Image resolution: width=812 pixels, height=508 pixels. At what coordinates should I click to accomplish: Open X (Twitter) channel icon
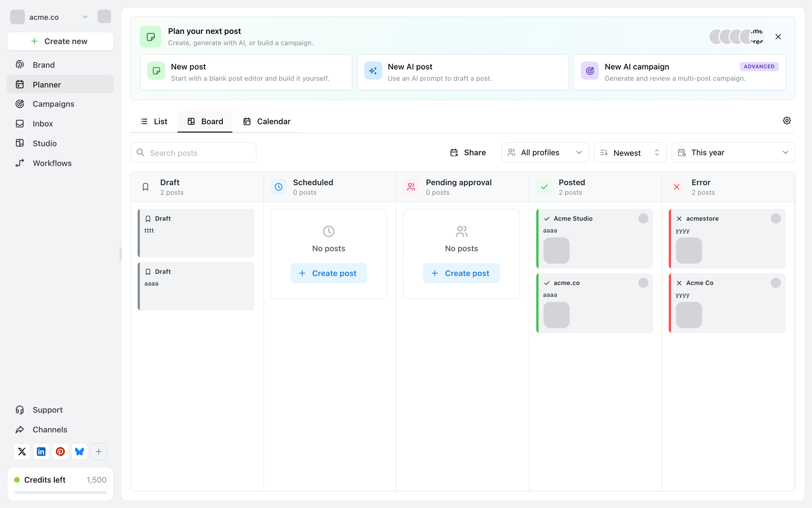click(22, 452)
